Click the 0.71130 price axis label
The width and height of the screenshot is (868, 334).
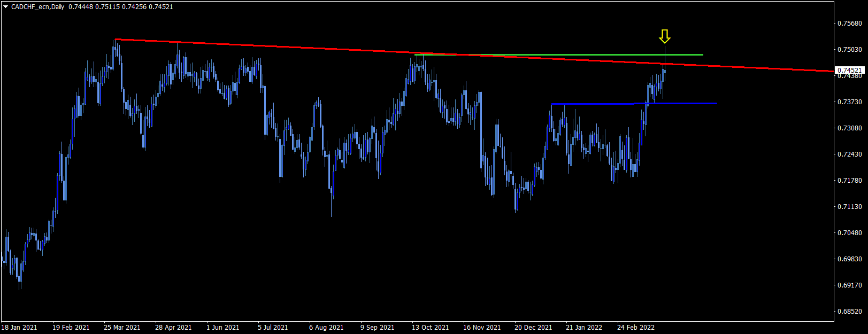(850, 207)
